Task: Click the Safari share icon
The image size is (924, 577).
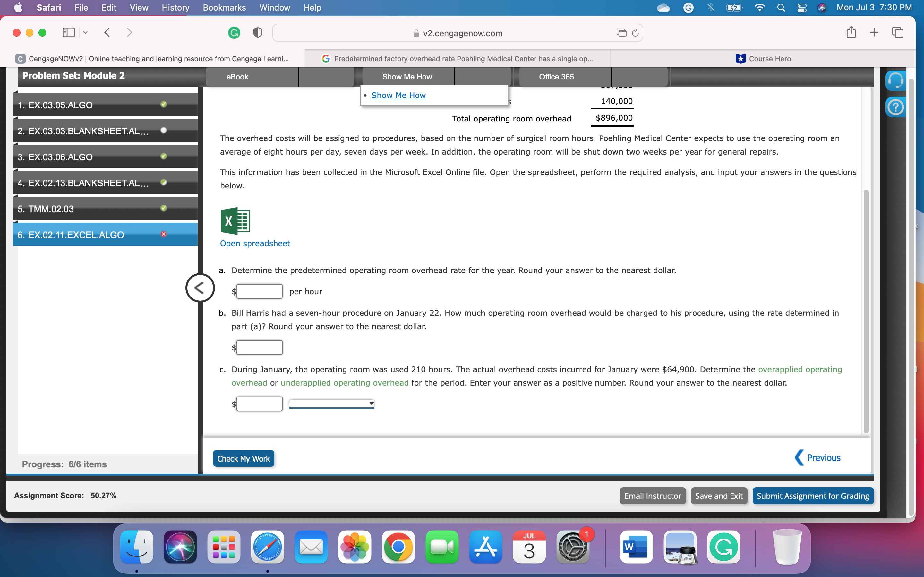Action: click(x=851, y=32)
